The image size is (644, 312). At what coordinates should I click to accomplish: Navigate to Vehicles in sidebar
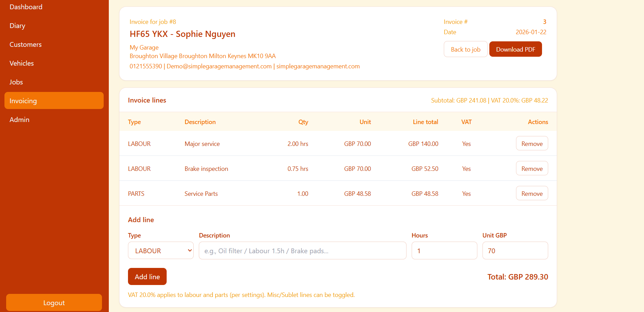22,63
